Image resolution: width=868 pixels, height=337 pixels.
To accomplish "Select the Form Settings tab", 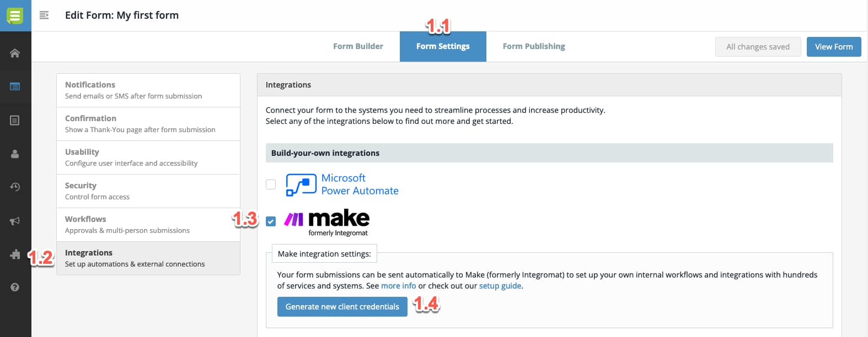I will click(x=443, y=46).
